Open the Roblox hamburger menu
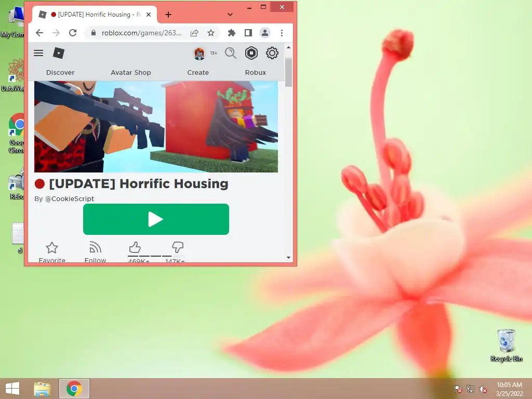The image size is (532, 399). tap(38, 53)
